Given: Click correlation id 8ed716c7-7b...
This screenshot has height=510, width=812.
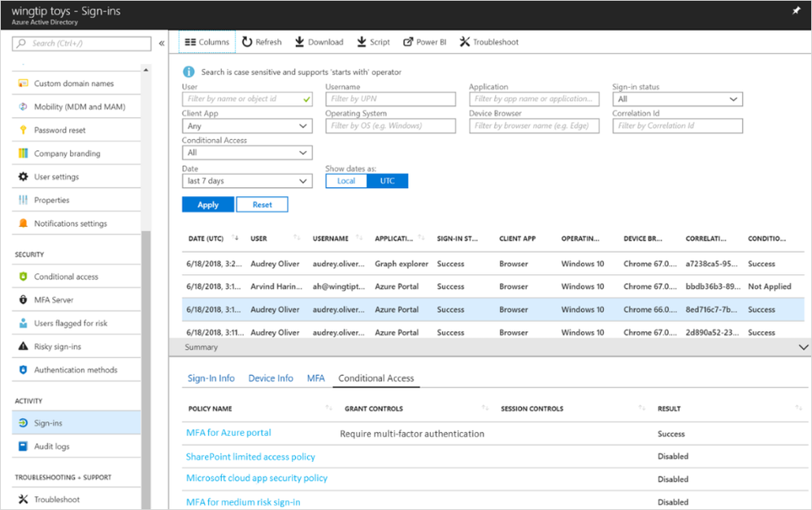Looking at the screenshot, I should point(711,309).
